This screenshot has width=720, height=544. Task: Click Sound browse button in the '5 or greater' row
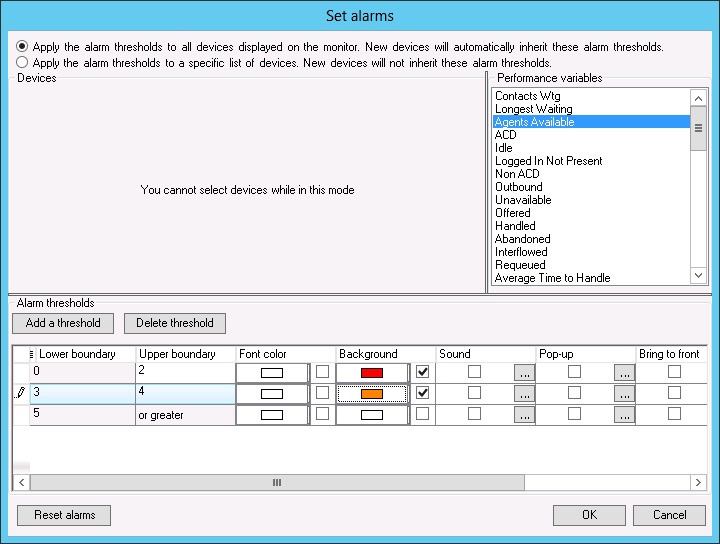(x=524, y=414)
